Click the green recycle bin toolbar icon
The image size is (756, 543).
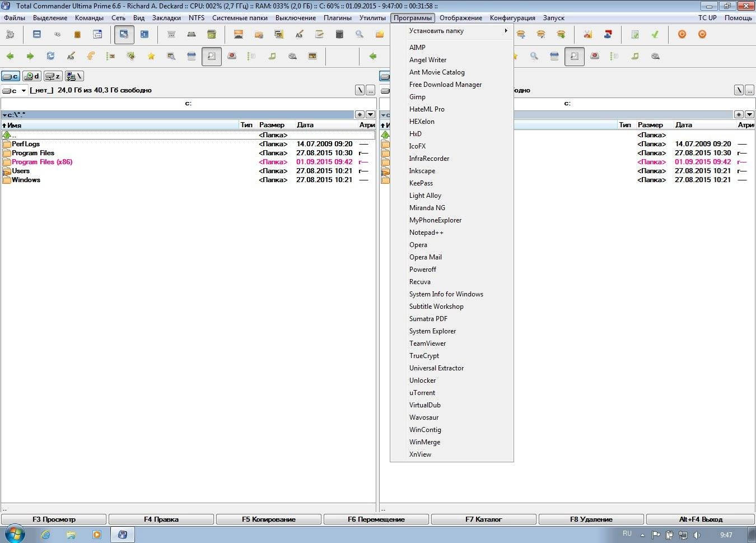click(212, 35)
